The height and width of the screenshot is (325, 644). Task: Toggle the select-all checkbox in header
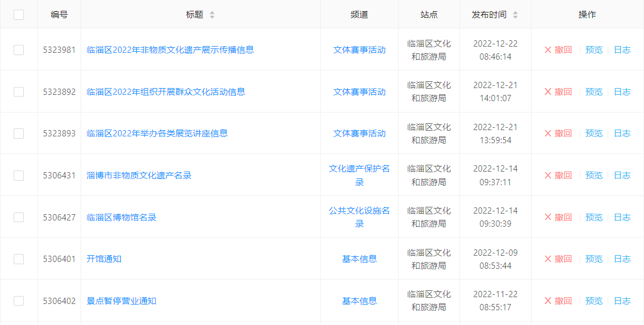(19, 15)
